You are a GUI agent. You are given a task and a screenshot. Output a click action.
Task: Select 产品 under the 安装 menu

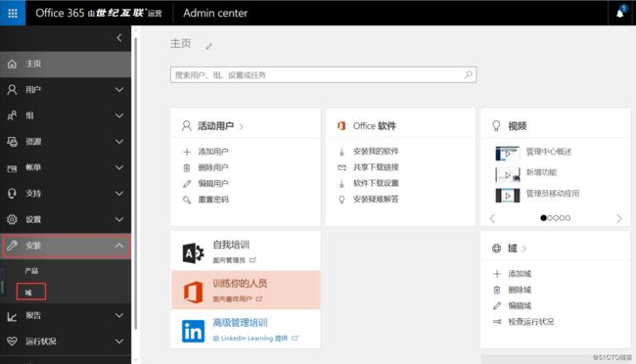pos(31,271)
